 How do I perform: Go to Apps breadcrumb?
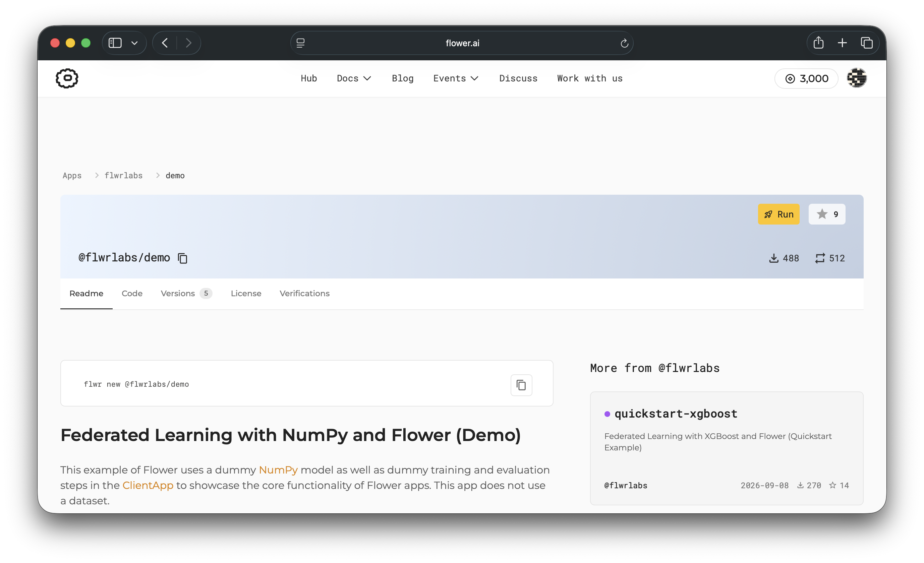click(72, 175)
